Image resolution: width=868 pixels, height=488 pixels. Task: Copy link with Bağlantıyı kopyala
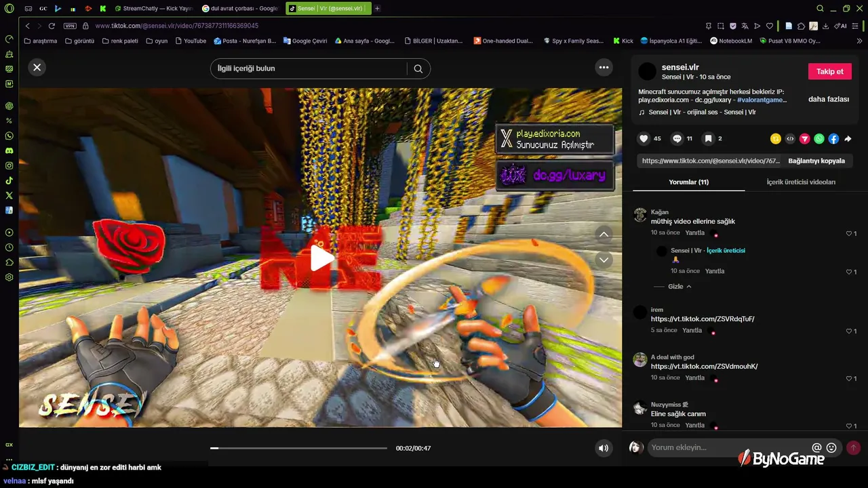coord(816,161)
